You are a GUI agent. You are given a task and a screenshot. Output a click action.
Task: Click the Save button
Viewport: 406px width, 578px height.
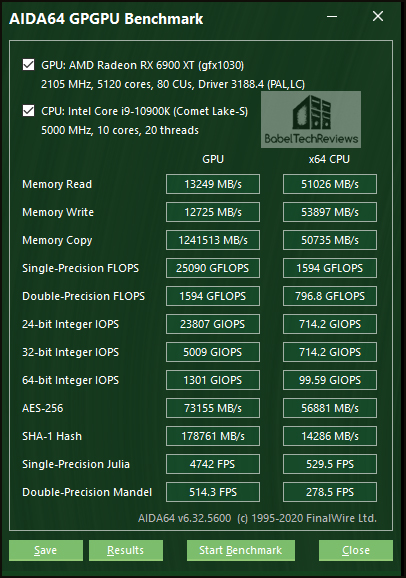point(46,550)
